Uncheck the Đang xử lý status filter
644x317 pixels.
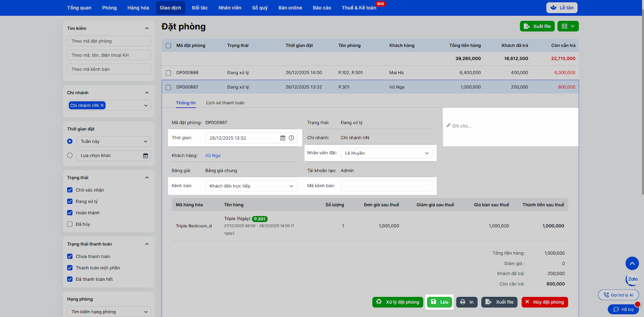70,202
